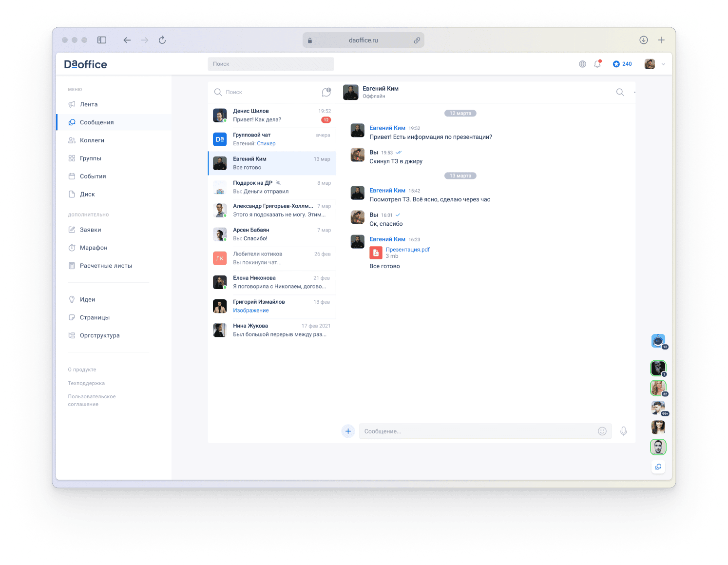This screenshot has width=728, height=565.
Task: Search within the Евгений Ким conversation
Action: [620, 92]
